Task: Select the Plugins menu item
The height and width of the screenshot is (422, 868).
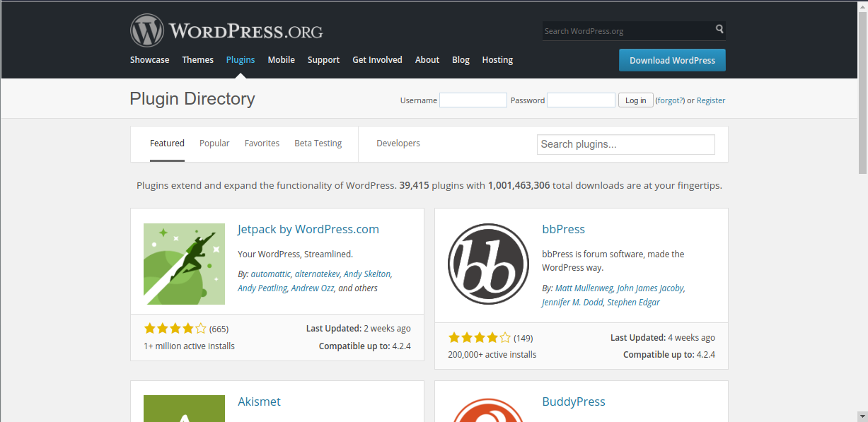Action: (241, 60)
